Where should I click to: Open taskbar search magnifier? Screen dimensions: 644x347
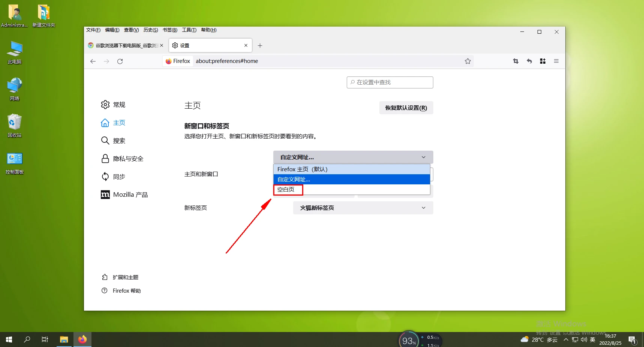click(x=27, y=340)
